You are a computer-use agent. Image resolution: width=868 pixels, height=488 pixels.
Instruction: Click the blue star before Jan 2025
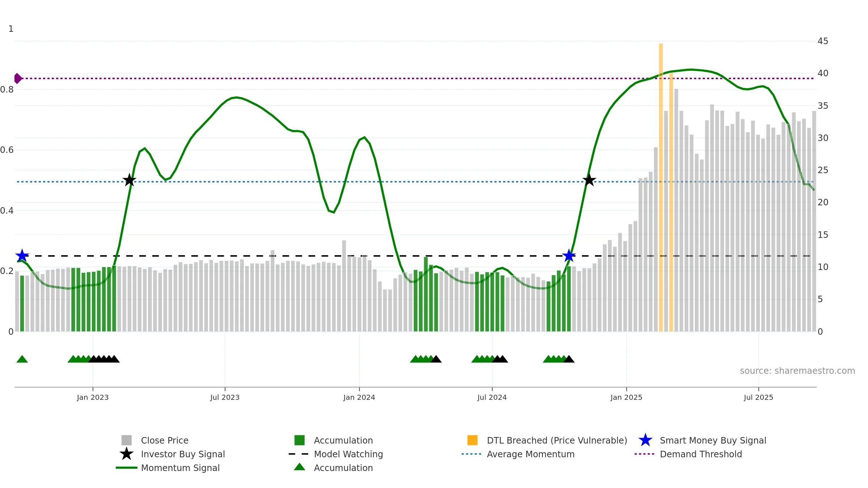(569, 256)
